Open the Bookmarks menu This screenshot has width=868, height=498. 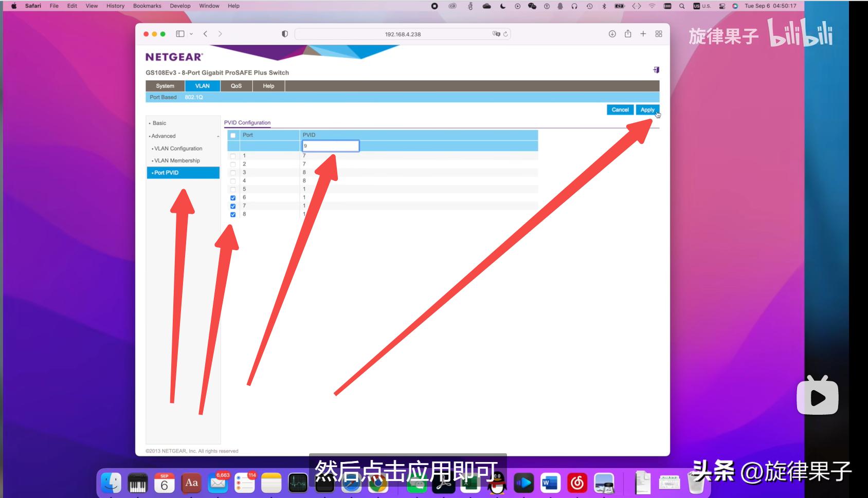[147, 6]
